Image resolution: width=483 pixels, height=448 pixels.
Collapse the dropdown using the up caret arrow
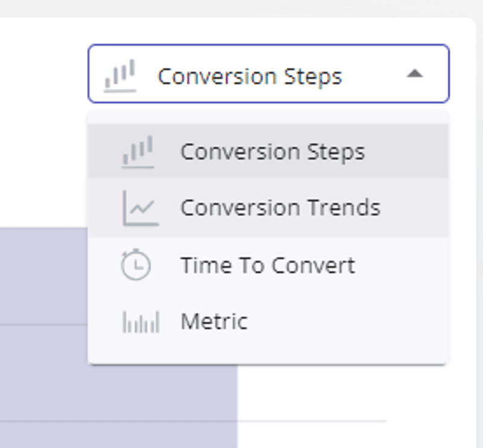click(x=414, y=74)
